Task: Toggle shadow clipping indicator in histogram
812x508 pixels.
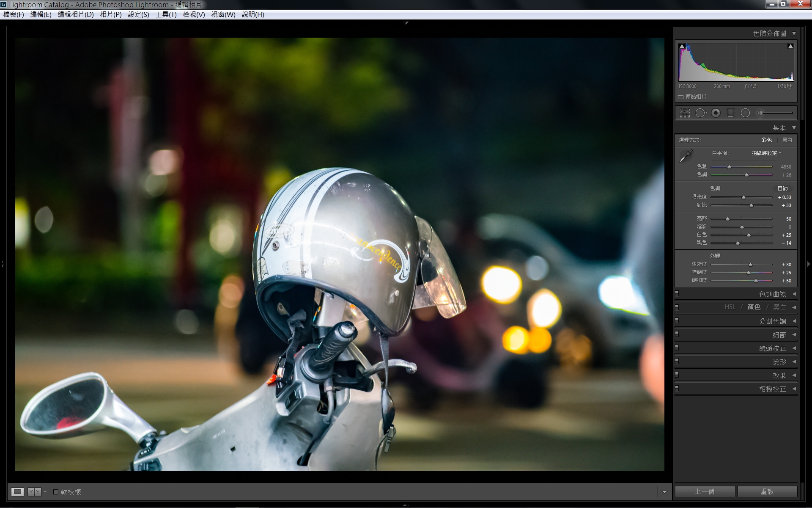Action: coord(682,46)
